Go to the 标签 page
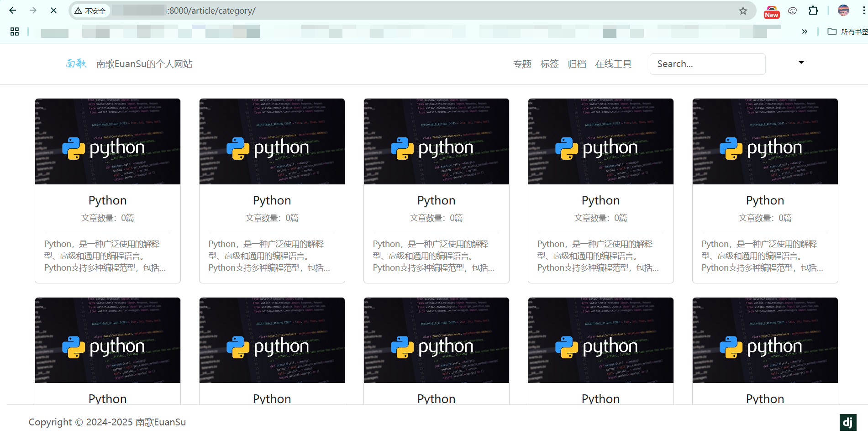This screenshot has height=440, width=868. (549, 64)
